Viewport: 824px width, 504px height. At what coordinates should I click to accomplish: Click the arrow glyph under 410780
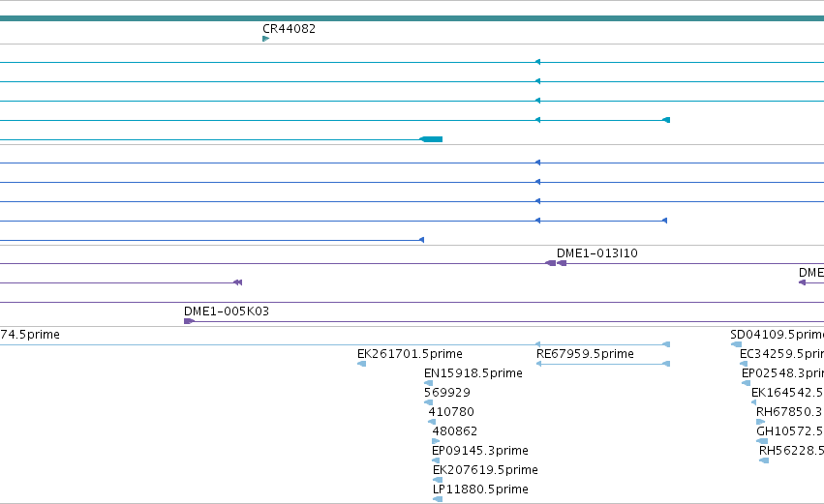432,422
